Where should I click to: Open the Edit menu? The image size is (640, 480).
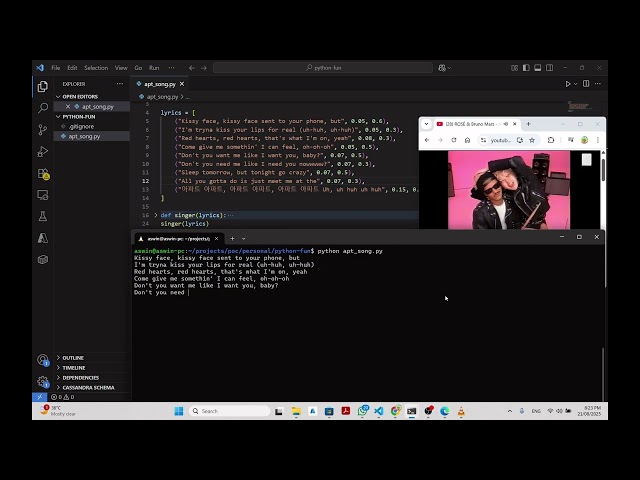[72, 68]
